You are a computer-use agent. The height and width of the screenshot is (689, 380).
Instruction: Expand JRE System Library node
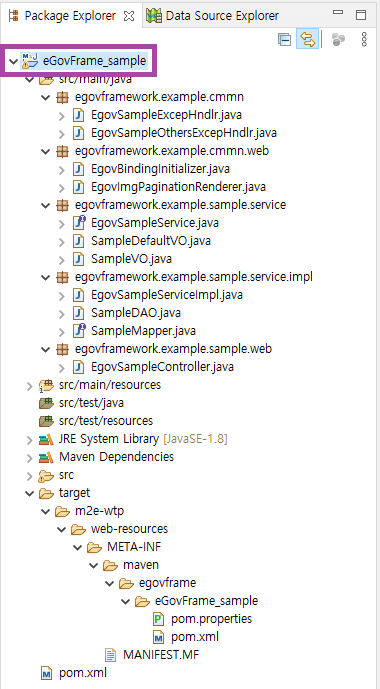pyautogui.click(x=29, y=439)
